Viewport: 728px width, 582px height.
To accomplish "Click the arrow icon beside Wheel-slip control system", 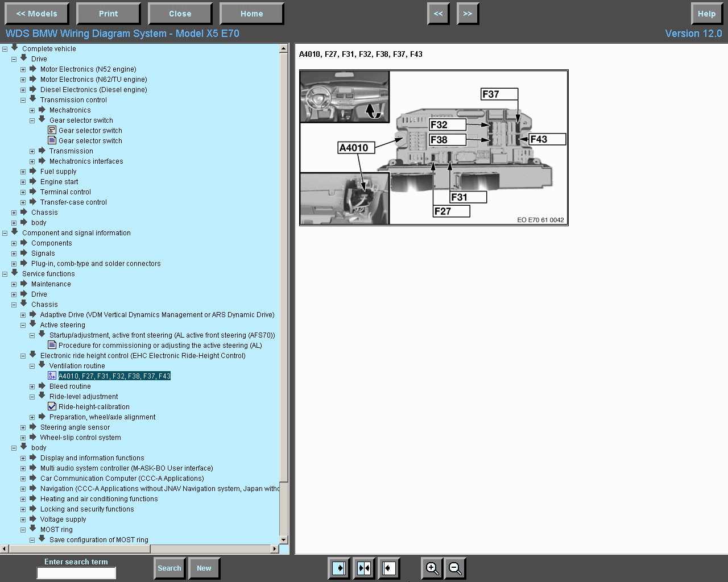I will (x=33, y=437).
